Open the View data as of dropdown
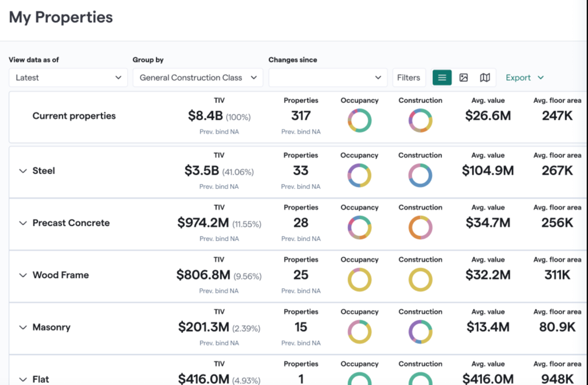The image size is (588, 385). 68,78
